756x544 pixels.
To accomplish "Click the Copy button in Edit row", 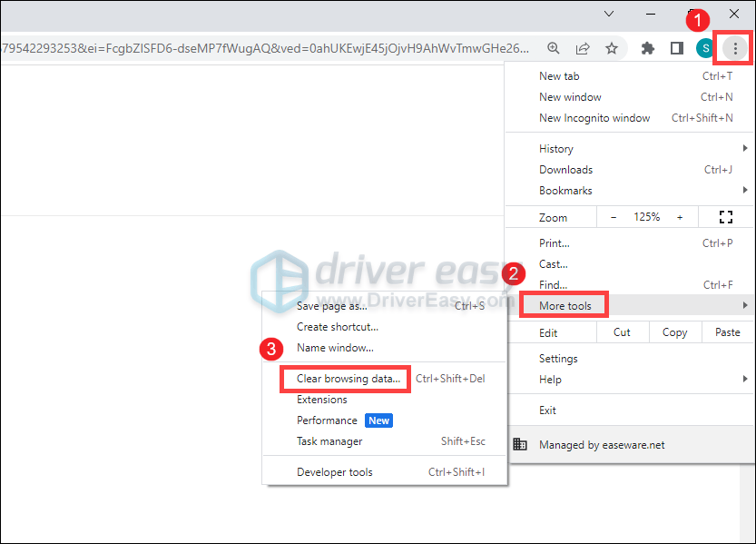I will [674, 332].
